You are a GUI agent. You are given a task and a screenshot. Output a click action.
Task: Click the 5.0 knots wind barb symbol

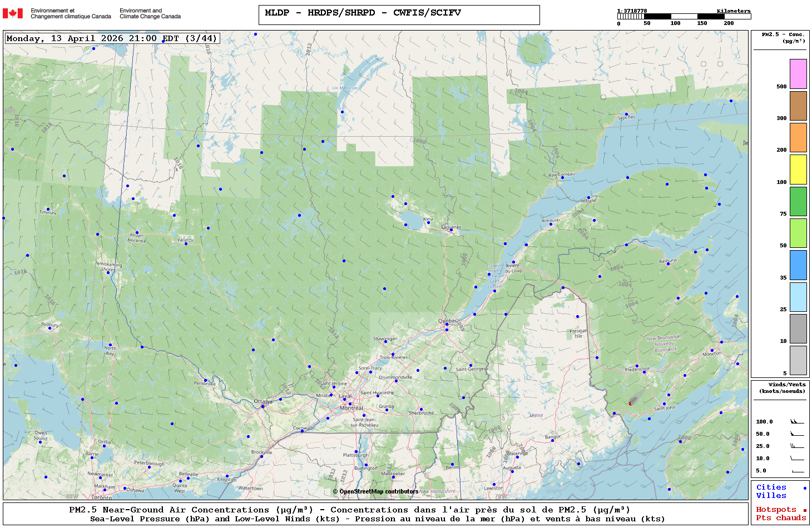click(797, 471)
